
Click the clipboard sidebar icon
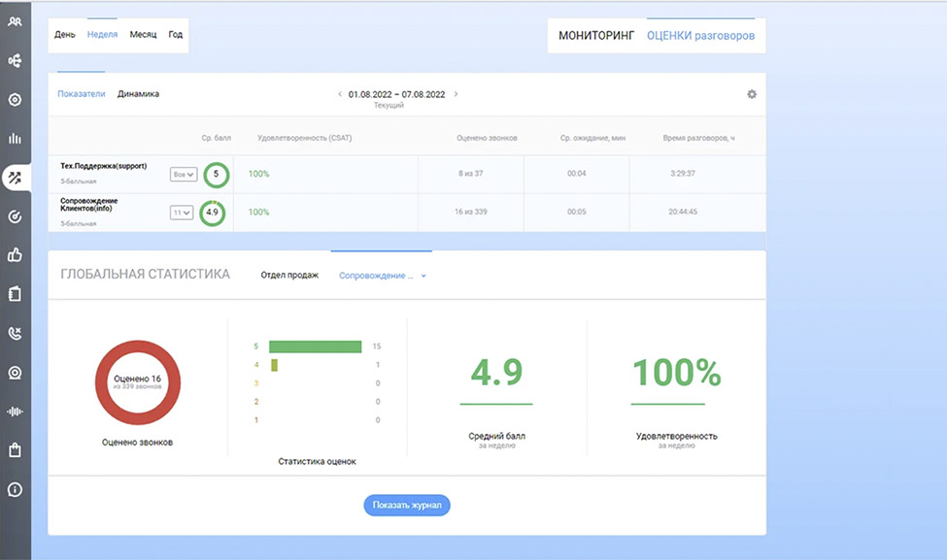coord(15,294)
